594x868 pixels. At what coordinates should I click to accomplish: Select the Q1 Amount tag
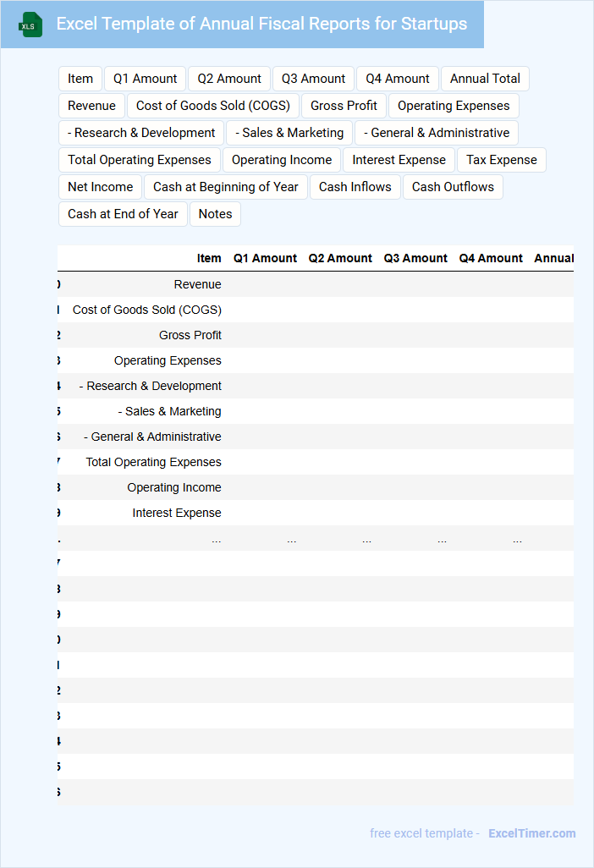pyautogui.click(x=145, y=79)
